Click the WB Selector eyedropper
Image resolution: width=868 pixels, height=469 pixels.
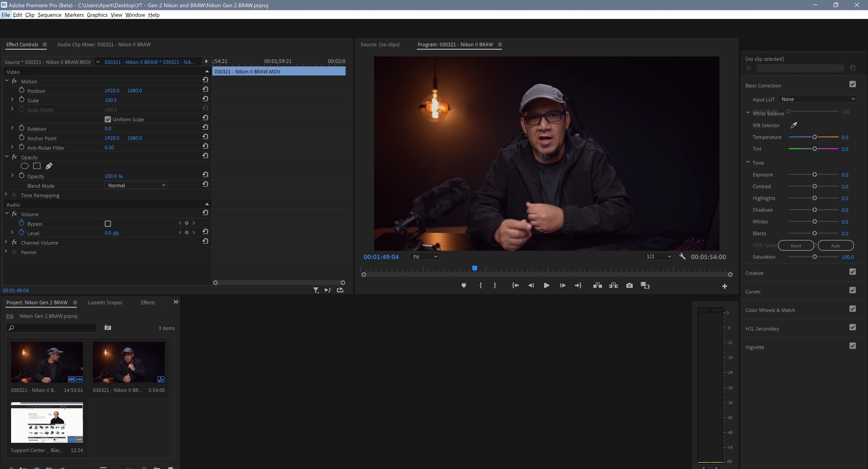click(794, 125)
